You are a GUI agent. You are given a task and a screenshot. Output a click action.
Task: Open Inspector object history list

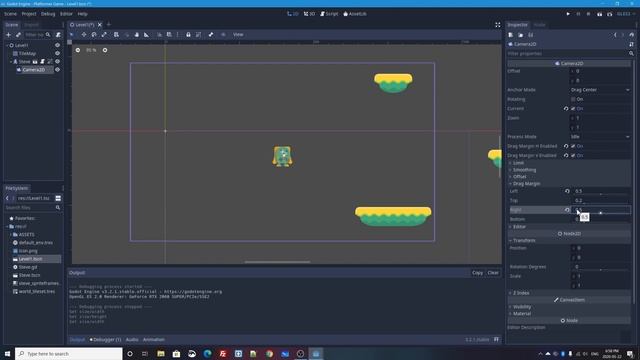click(631, 35)
